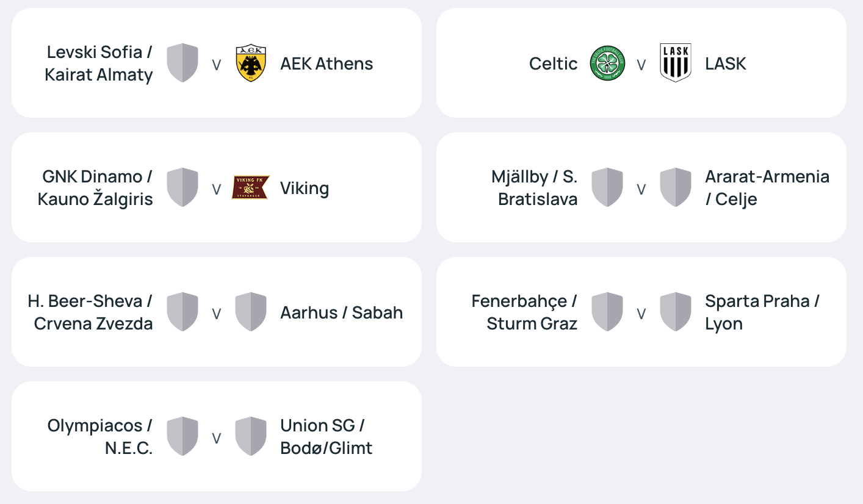Click the Union SG / Bodø/Glimt label
Image resolution: width=863 pixels, height=504 pixels.
tap(326, 436)
